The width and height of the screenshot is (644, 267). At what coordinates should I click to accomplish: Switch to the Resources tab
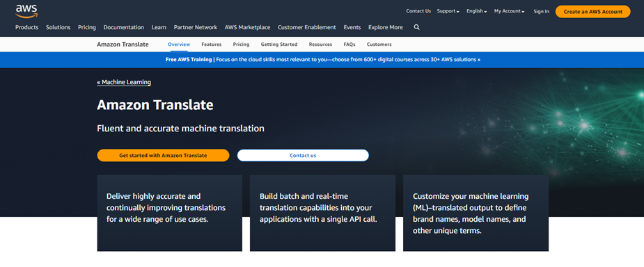(320, 44)
